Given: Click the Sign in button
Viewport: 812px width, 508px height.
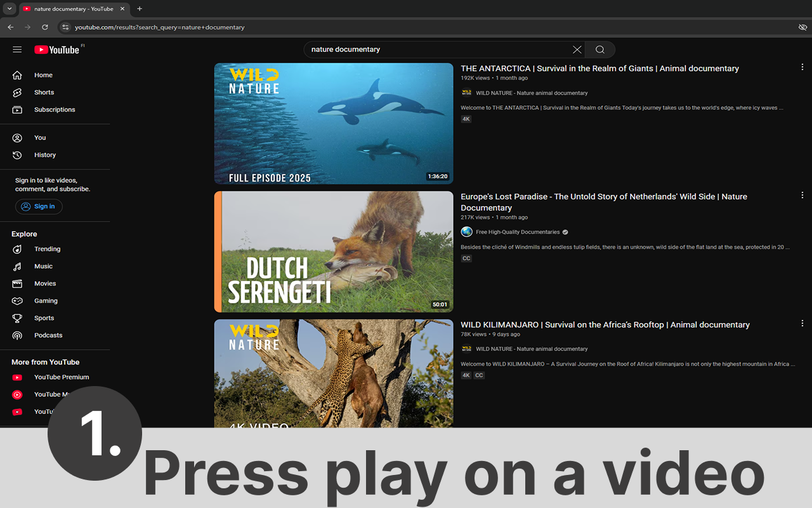Looking at the screenshot, I should coord(39,206).
